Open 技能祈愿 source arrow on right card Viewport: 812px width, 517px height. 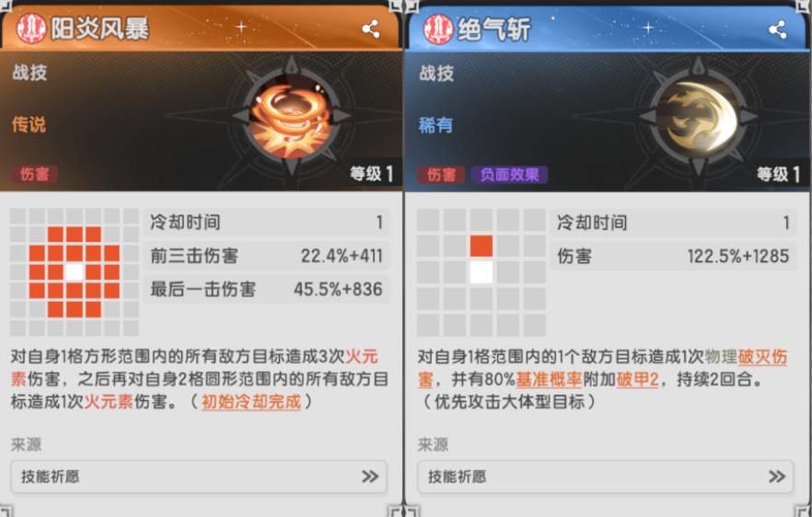777,477
